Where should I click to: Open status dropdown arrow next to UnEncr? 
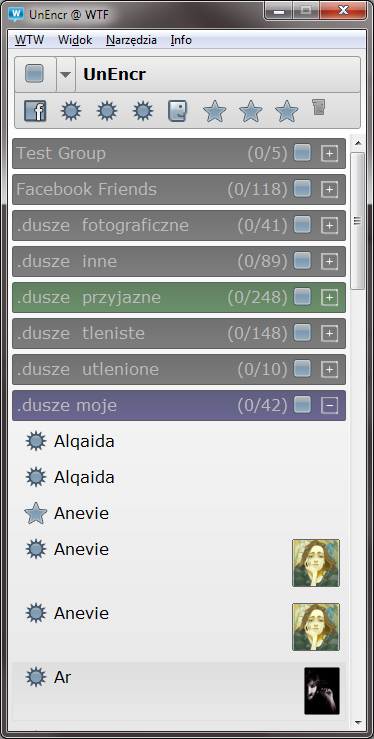pyautogui.click(x=66, y=74)
